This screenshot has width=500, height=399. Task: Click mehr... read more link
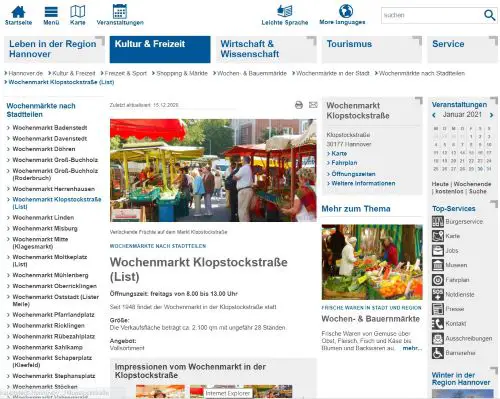pos(412,348)
